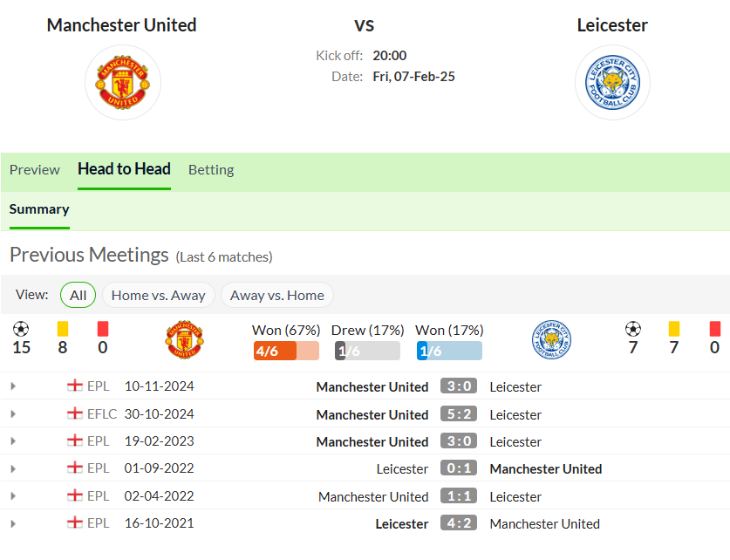Select the Away vs. Home view filter
Image resolution: width=730 pixels, height=560 pixels.
277,295
